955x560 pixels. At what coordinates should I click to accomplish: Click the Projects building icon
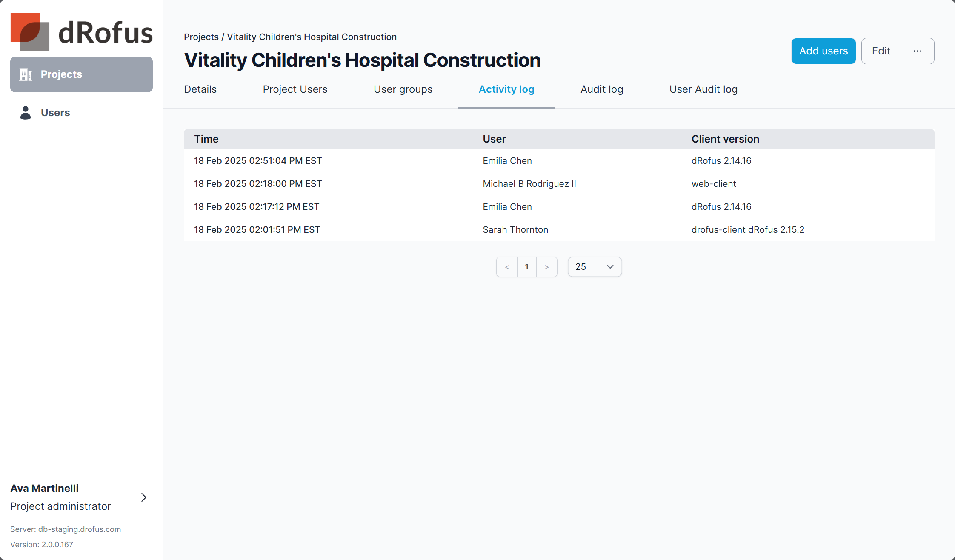26,74
